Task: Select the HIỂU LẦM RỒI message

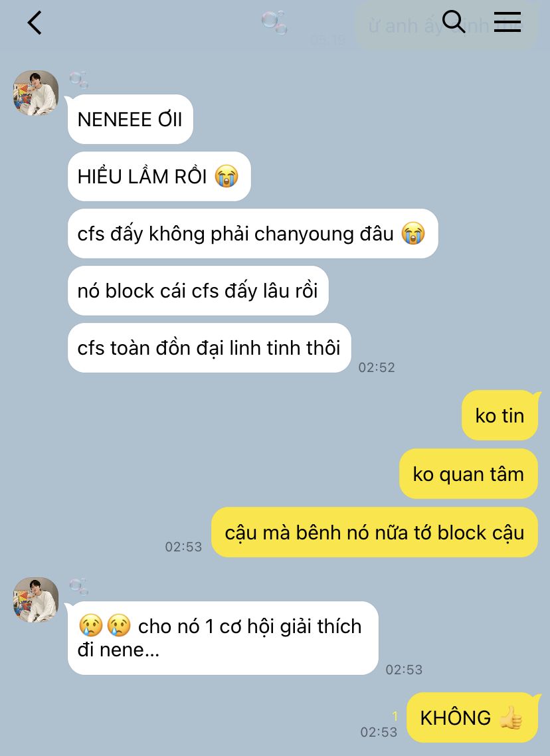Action: (159, 177)
